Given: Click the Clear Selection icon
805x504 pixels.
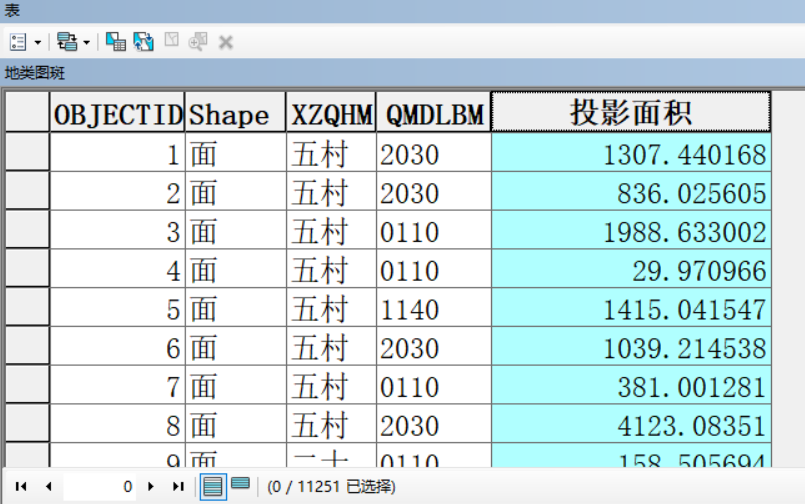Looking at the screenshot, I should pos(171,41).
